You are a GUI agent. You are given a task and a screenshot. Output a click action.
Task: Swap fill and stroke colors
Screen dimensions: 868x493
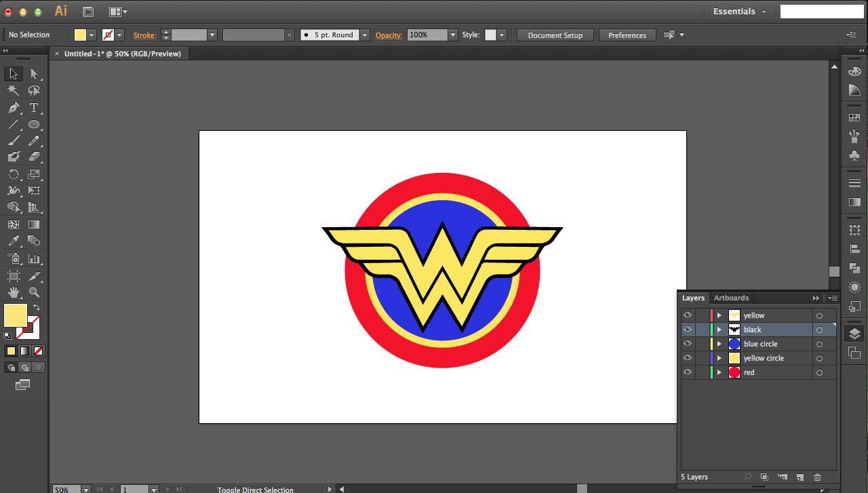click(37, 307)
